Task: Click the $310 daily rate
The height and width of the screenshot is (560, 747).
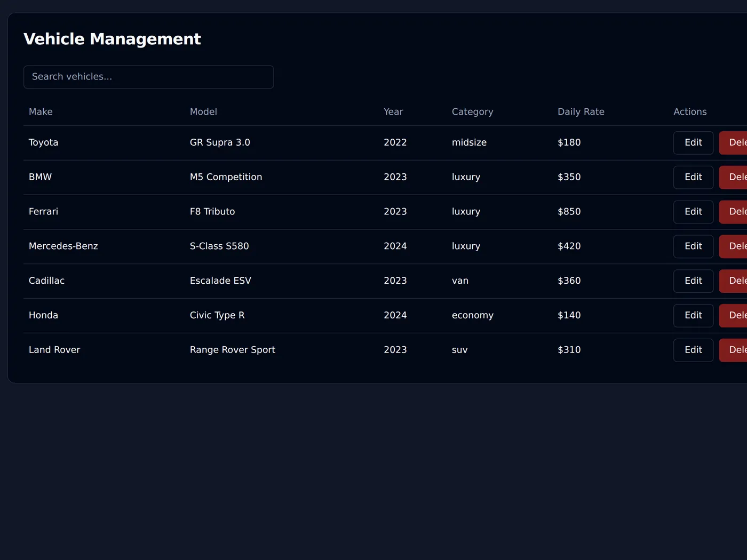Action: (569, 350)
